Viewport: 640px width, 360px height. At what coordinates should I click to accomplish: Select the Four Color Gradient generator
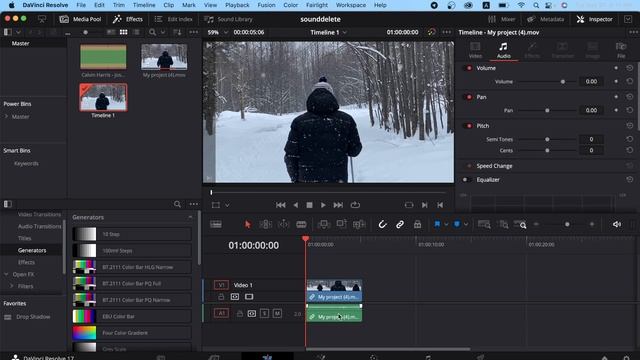[132, 333]
